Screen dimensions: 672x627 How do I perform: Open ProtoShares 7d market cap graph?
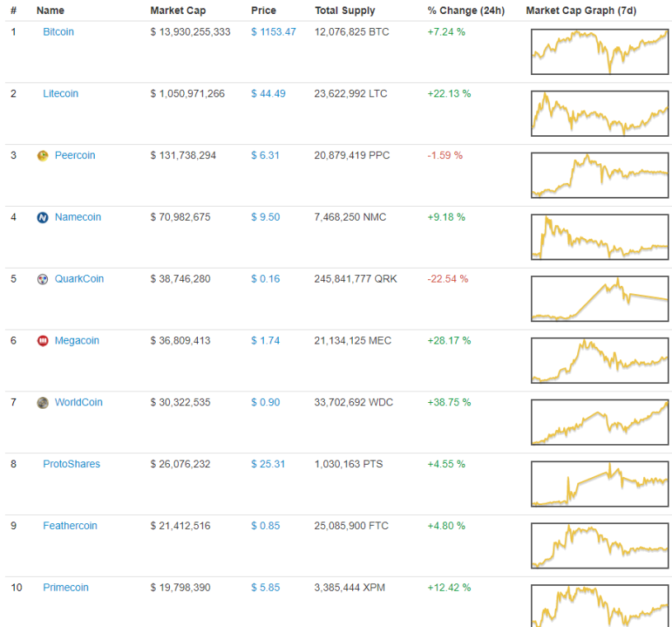pos(599,484)
